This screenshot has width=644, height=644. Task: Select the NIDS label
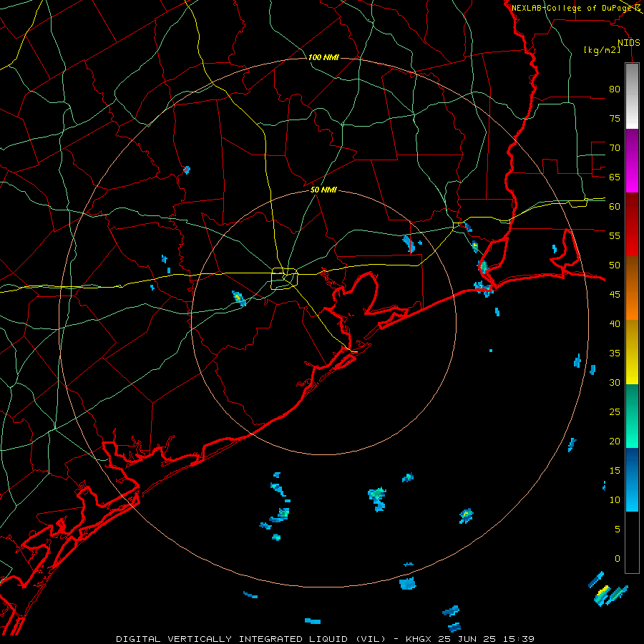[x=629, y=43]
